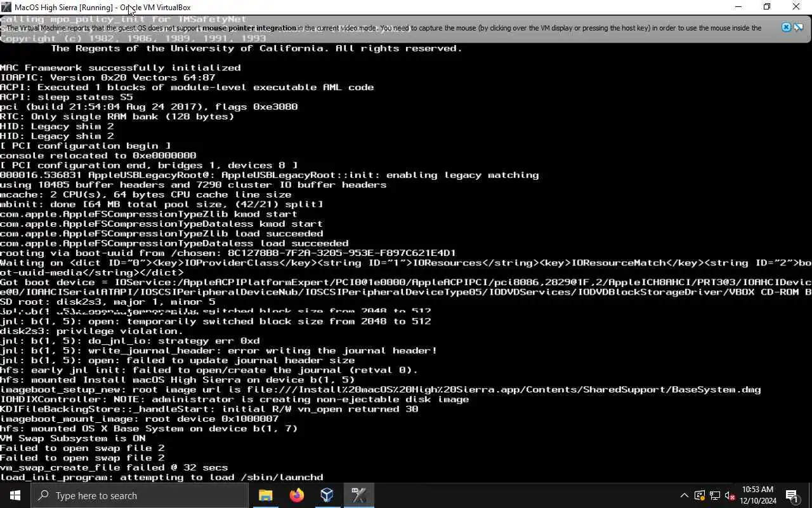Dismiss the mouse pointer integration notification

tap(786, 27)
